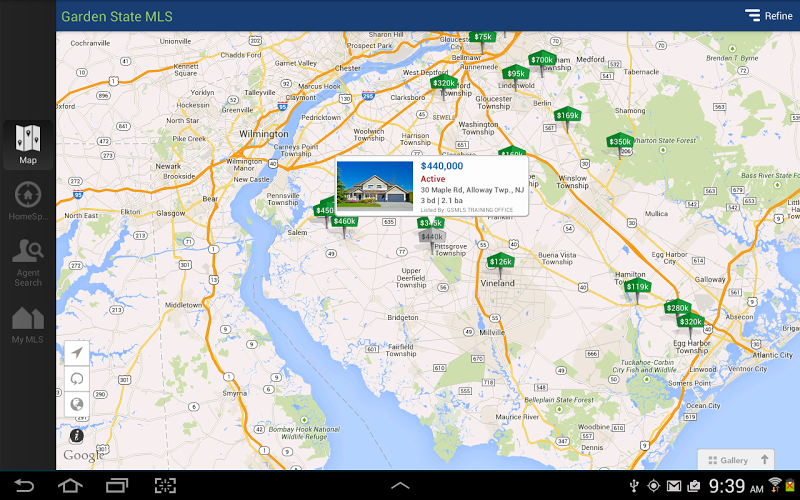Open My MLS section
Image resolution: width=800 pixels, height=500 pixels.
coord(28,325)
